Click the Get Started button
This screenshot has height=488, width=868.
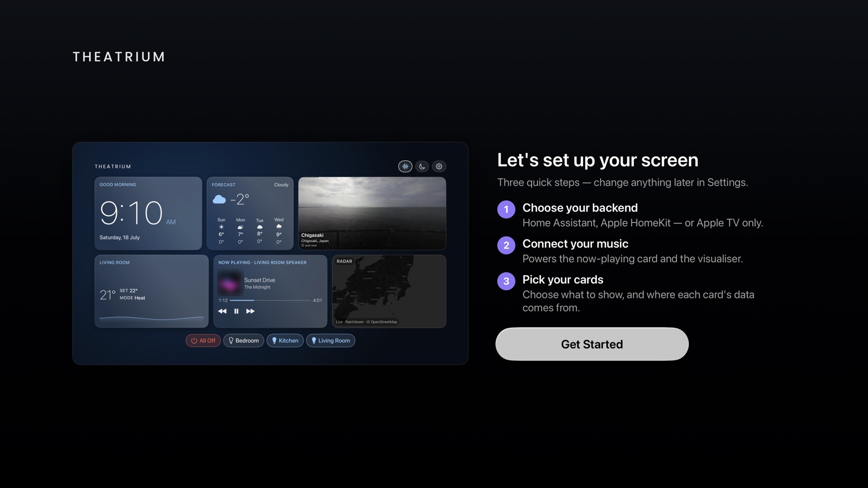point(592,344)
